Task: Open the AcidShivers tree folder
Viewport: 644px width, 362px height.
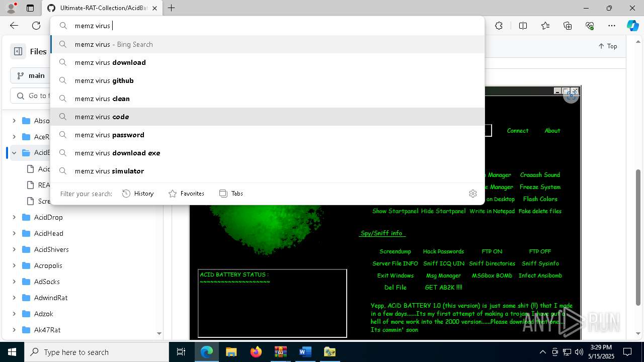Action: [51, 249]
